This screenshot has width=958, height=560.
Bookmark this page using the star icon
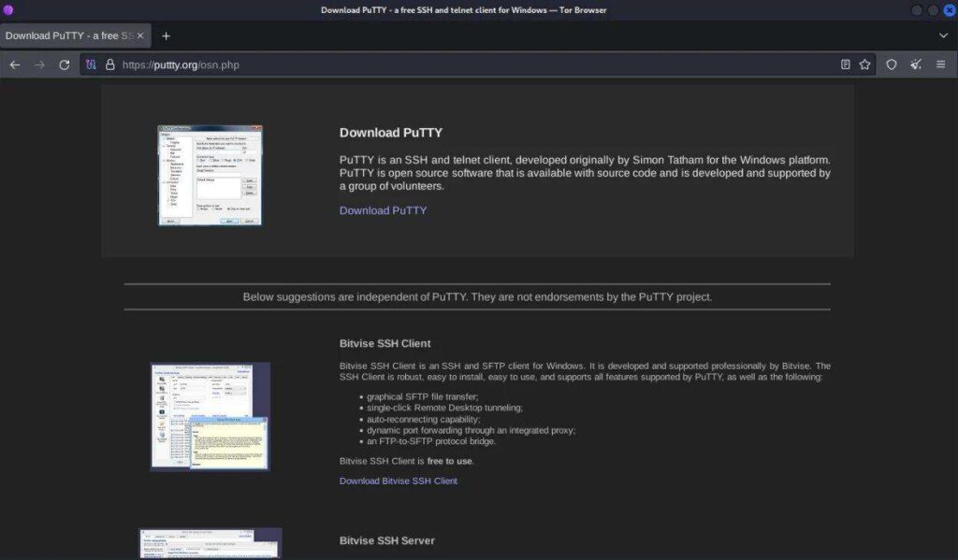[x=864, y=65]
